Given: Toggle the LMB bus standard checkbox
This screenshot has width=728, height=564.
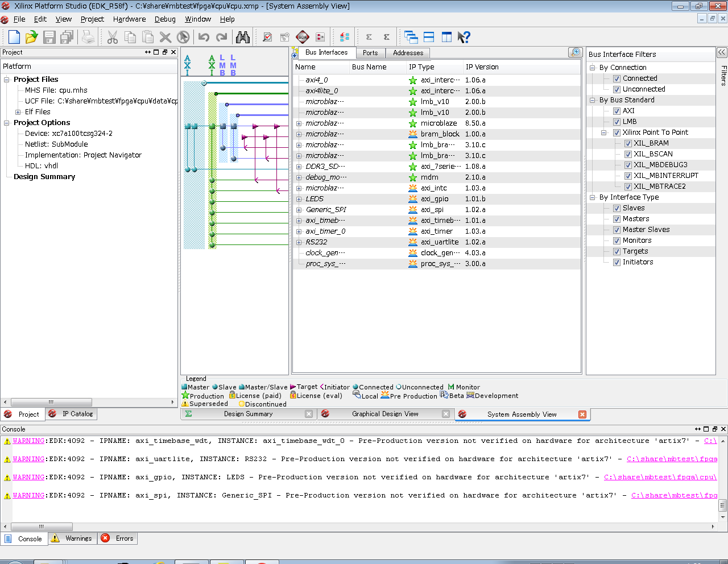Looking at the screenshot, I should 617,122.
